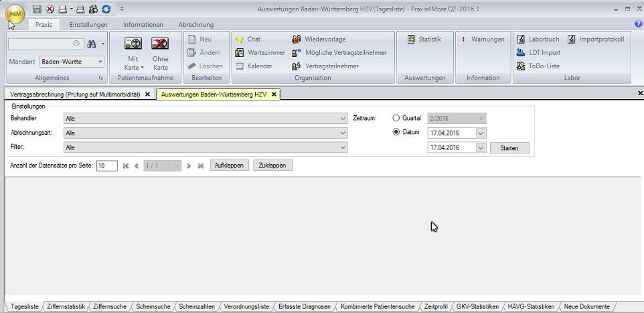Select the Quartal radio button
644x313 pixels.
click(x=396, y=118)
